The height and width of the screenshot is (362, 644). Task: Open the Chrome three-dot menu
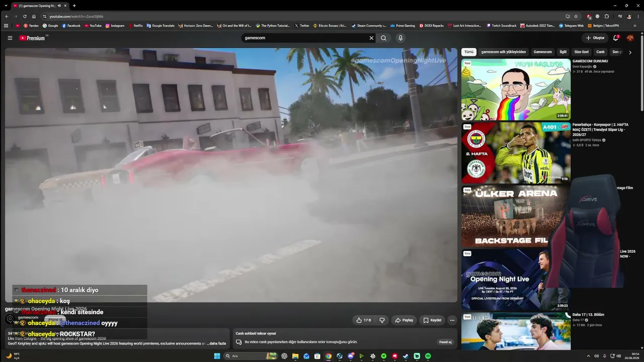pos(638,16)
